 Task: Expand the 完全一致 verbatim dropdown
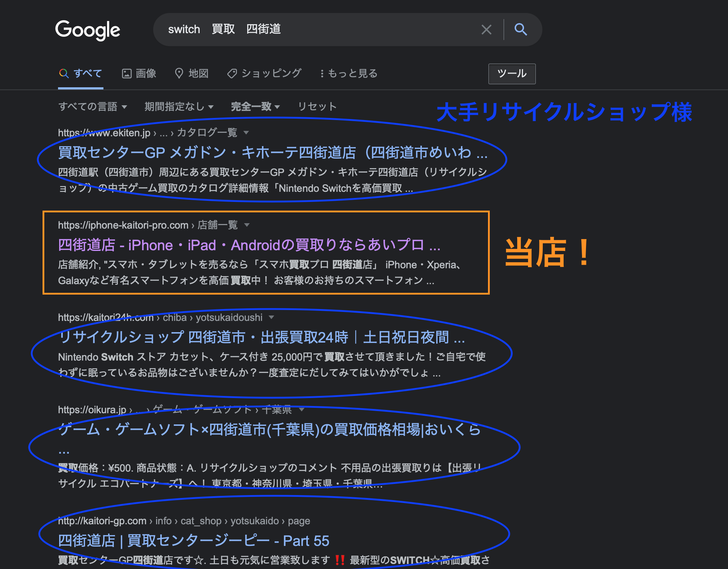[x=255, y=107]
